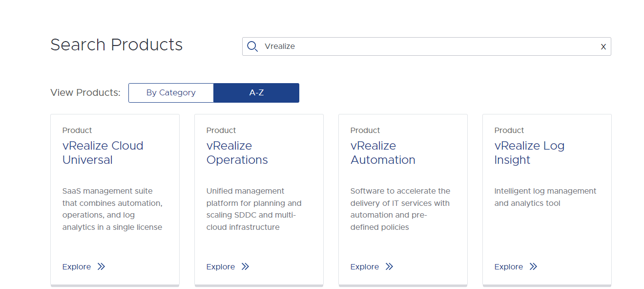Click the vRealize Automation description text
644x289 pixels.
(400, 209)
